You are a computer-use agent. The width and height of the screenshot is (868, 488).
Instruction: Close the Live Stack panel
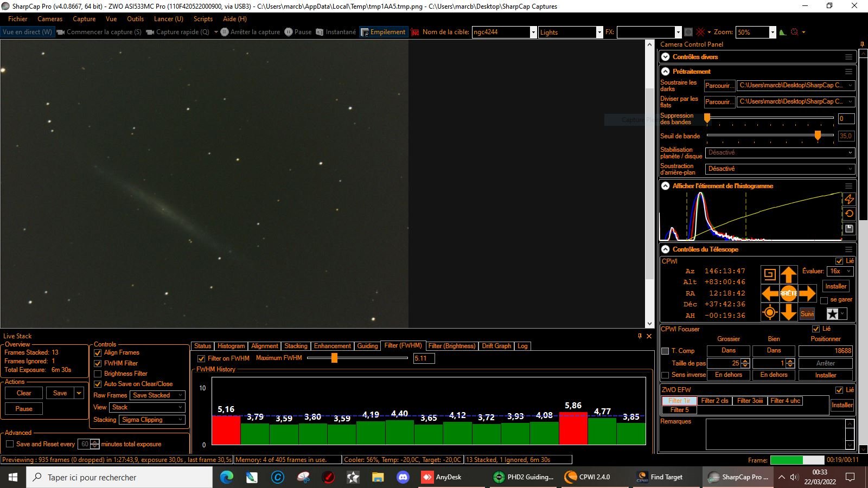point(649,336)
